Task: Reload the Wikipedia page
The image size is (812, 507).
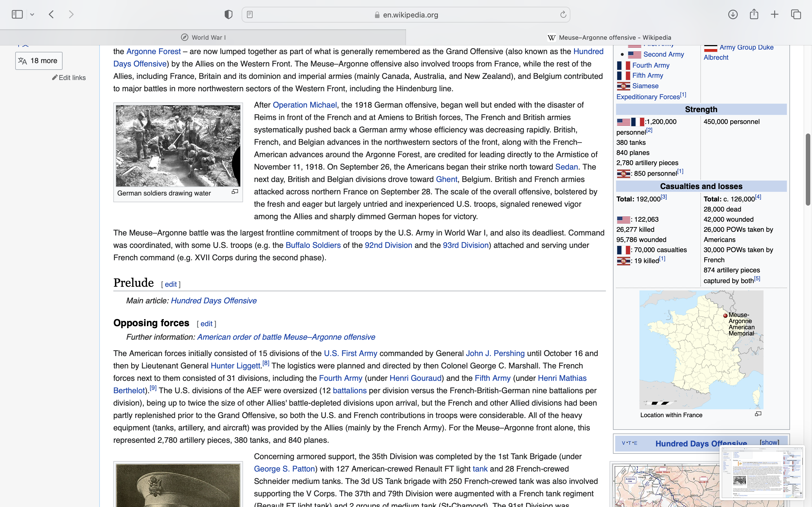Action: coord(563,14)
